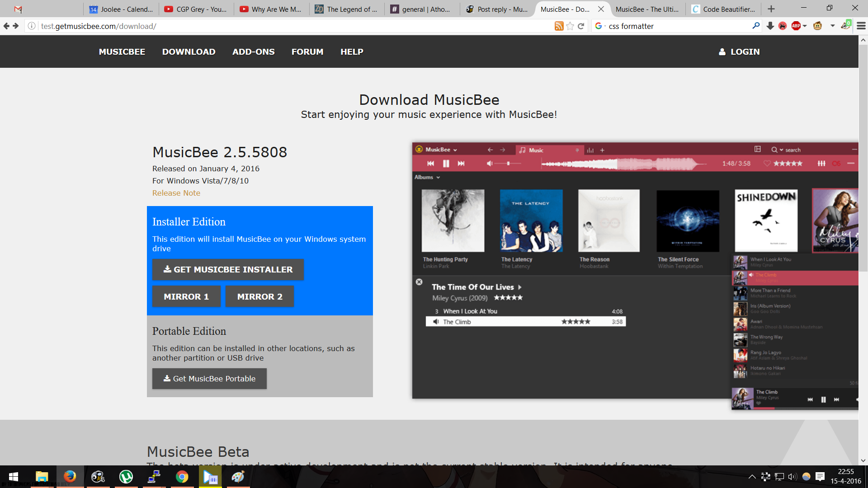Open the FORUM nav menu item

307,52
